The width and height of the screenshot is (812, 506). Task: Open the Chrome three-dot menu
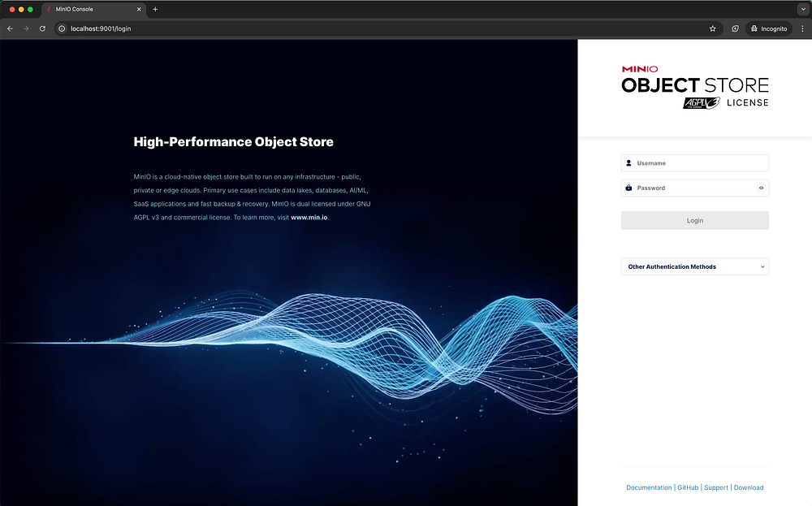(803, 28)
